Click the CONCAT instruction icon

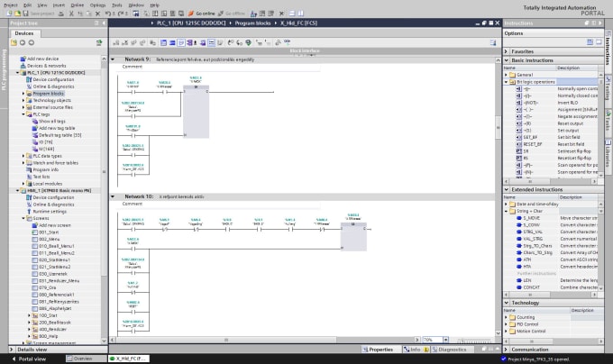tap(519, 287)
